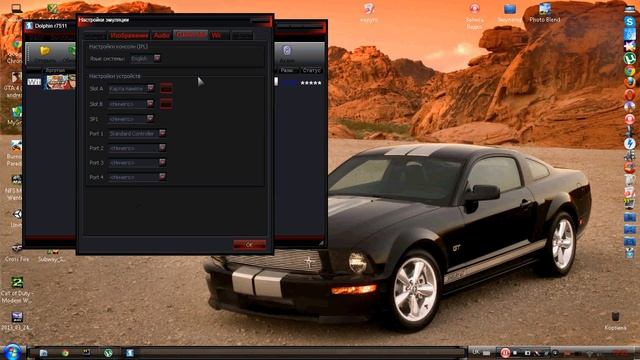Open the Skype icon in the side dock
The image size is (640, 360).
tap(630, 22)
